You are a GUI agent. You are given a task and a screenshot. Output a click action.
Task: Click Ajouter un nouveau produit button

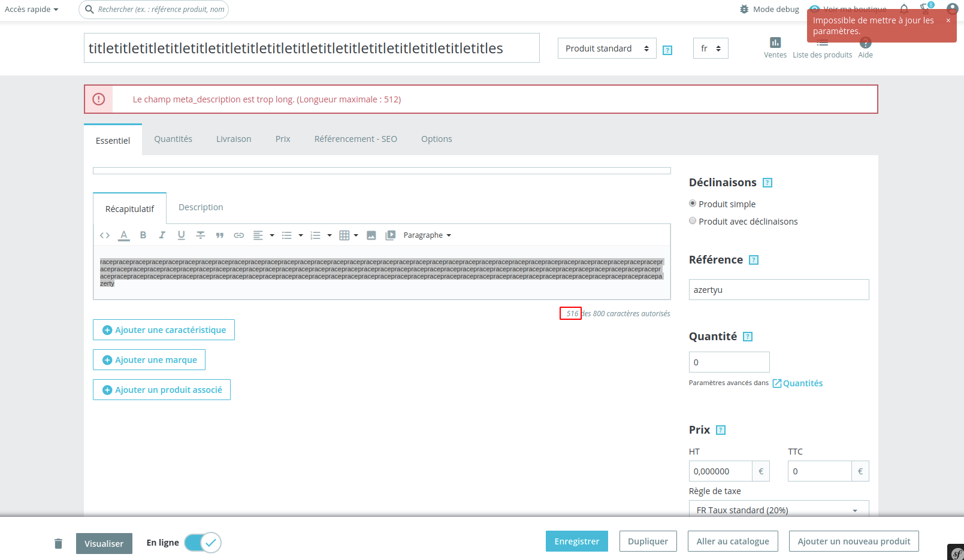tap(854, 541)
